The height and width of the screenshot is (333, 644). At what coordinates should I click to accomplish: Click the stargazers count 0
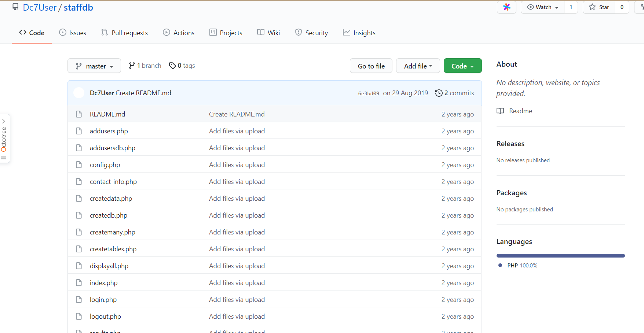pos(622,7)
